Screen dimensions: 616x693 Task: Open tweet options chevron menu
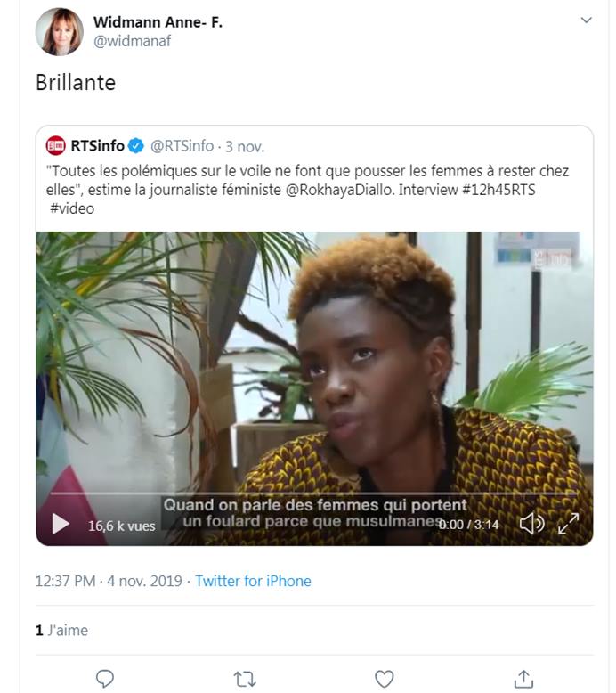click(x=586, y=20)
